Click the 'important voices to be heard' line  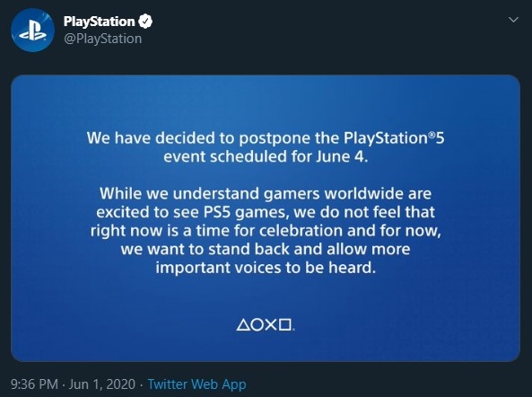click(x=266, y=268)
